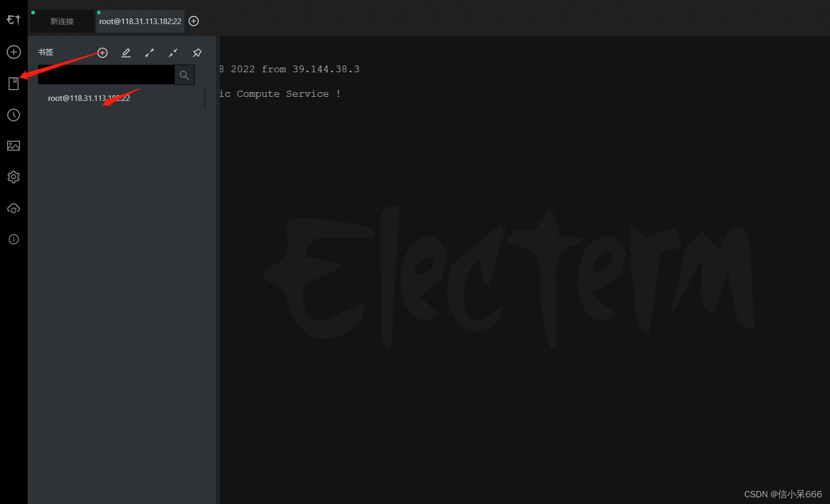
Task: Switch to root@118.31.113.182:22 tab
Action: tap(140, 21)
